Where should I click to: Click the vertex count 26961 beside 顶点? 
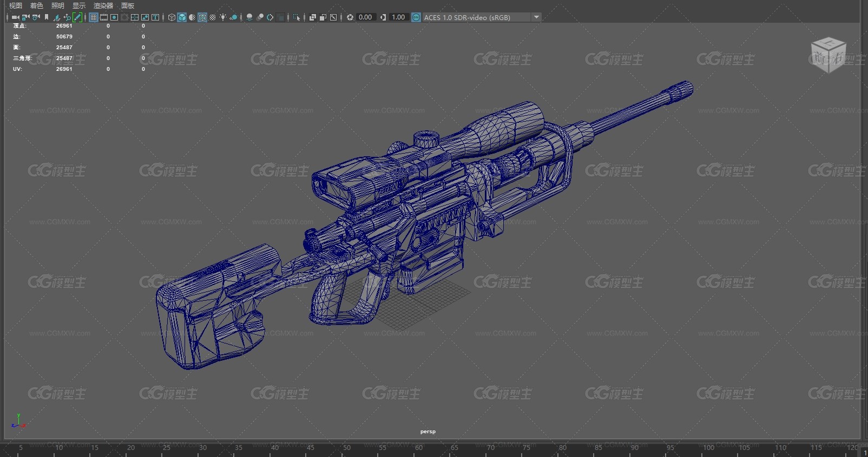[x=64, y=26]
